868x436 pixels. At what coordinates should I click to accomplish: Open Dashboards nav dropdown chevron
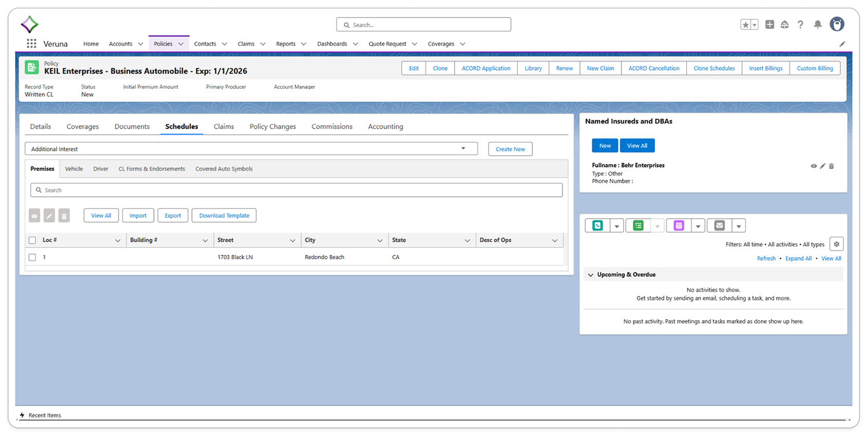(355, 44)
